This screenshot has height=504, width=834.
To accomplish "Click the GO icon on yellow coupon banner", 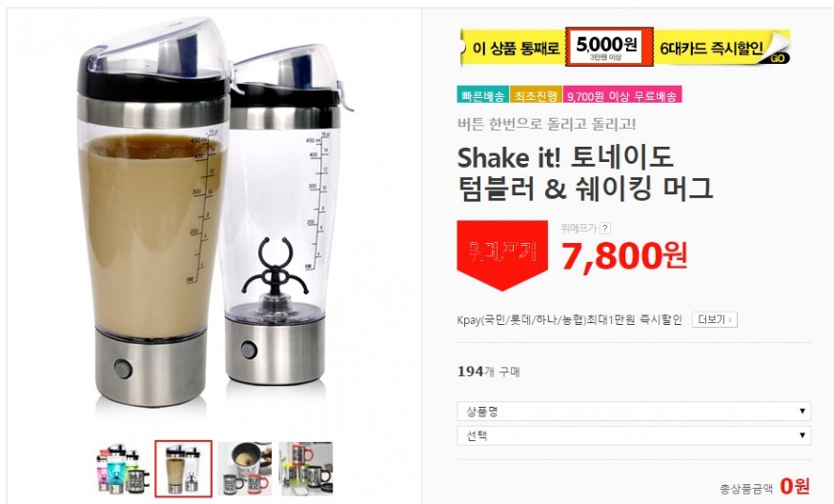I will coord(779,58).
